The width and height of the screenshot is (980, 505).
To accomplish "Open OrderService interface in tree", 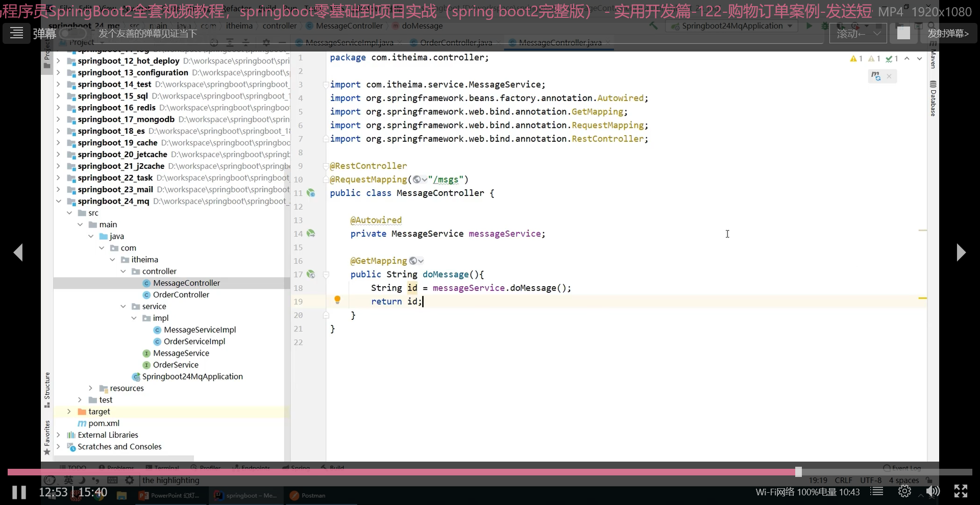I will [x=176, y=365].
